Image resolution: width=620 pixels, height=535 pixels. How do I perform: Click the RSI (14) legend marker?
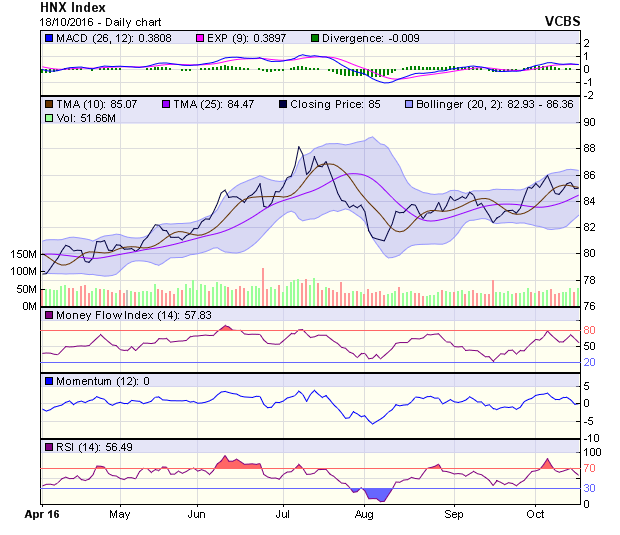48,446
